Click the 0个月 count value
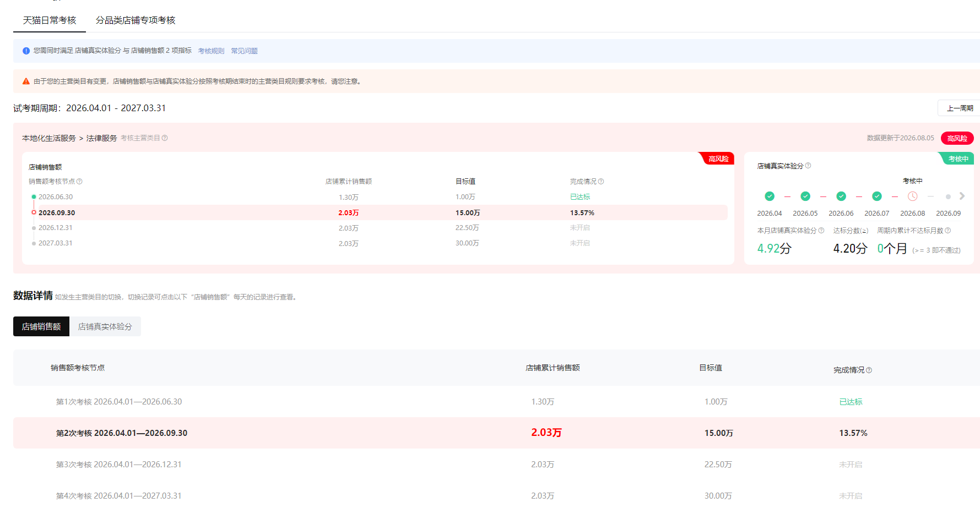The height and width of the screenshot is (508, 980). [x=892, y=248]
